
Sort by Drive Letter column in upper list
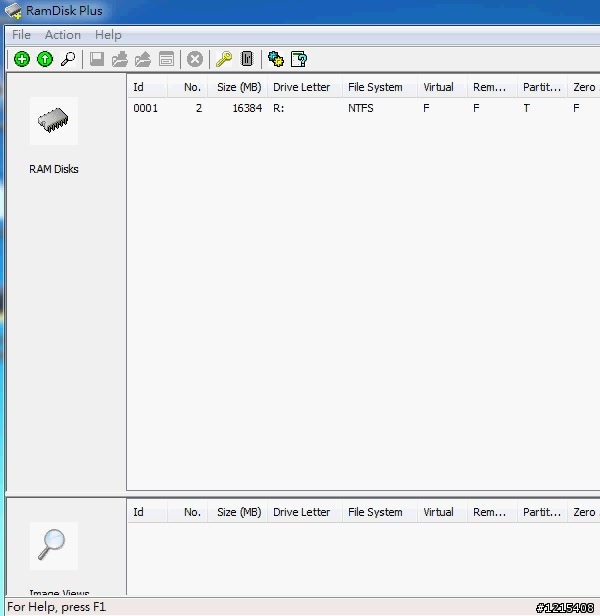click(x=305, y=87)
